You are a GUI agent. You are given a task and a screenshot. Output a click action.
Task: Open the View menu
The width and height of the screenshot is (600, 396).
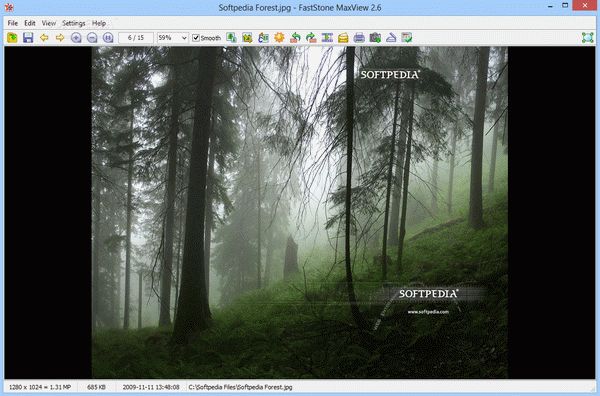49,23
